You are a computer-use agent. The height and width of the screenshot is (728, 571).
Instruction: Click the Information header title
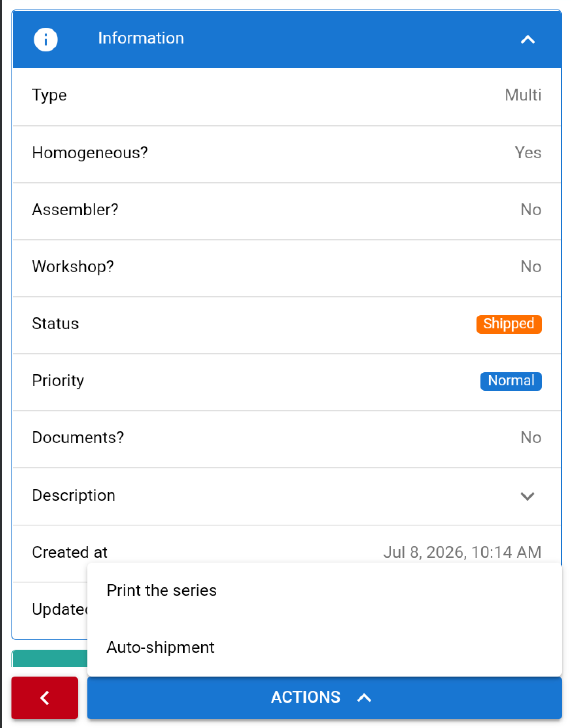coord(141,38)
